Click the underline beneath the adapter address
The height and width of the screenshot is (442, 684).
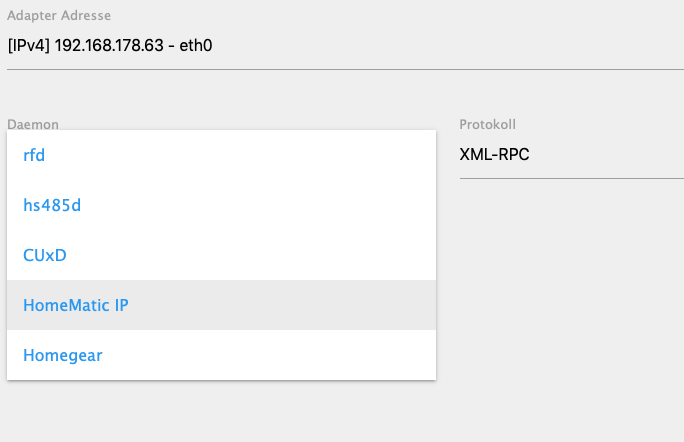[345, 69]
